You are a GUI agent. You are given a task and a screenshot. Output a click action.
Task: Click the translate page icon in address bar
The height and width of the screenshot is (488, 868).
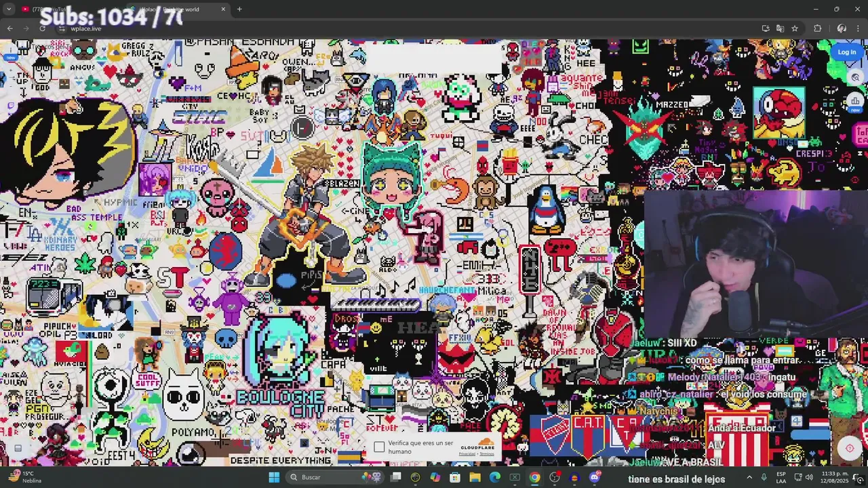pyautogui.click(x=780, y=28)
